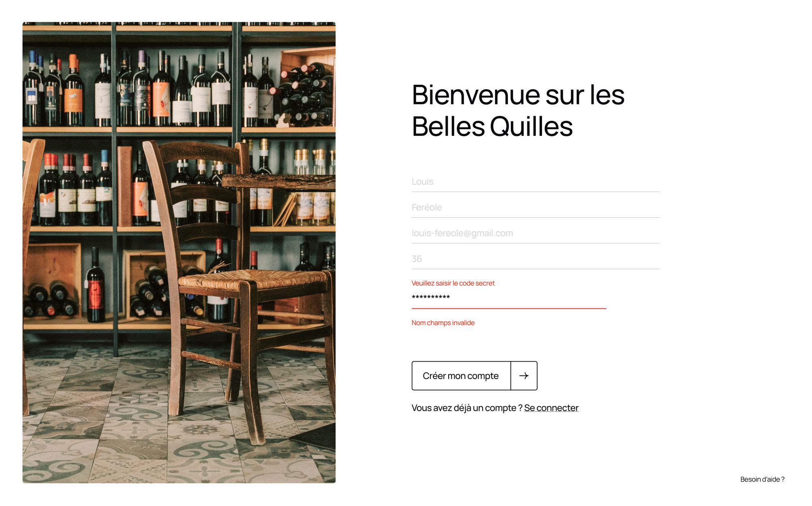
Task: Click the age field showing 36
Action: click(536, 259)
